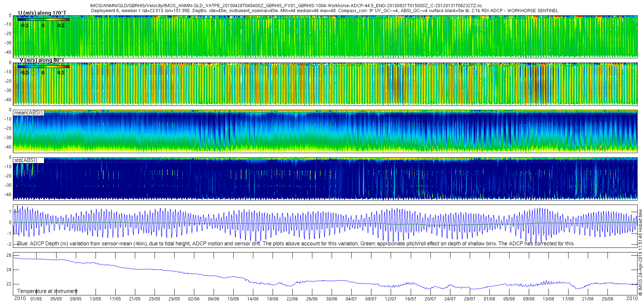Click the Deployment 6 metadata line
The image size is (644, 304).
325,11
